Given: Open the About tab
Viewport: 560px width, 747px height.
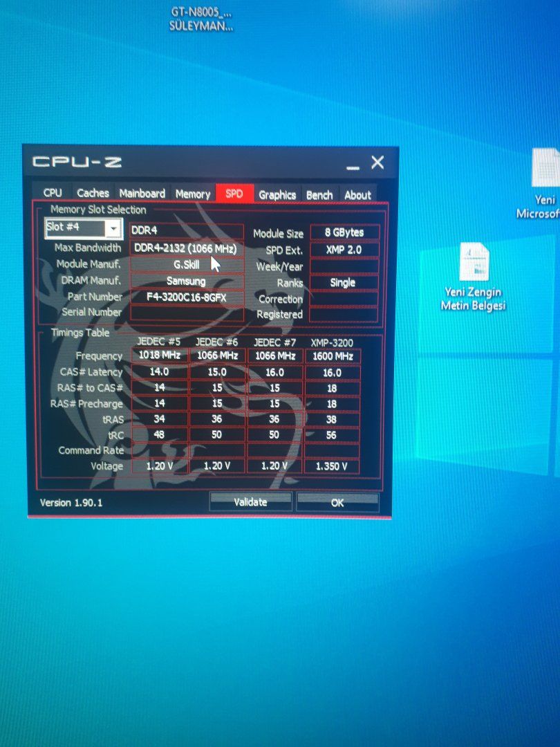Looking at the screenshot, I should (357, 195).
